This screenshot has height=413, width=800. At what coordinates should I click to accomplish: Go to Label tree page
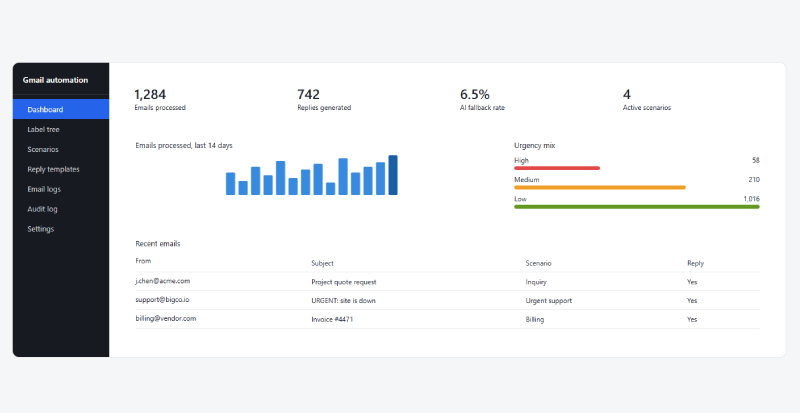61,129
